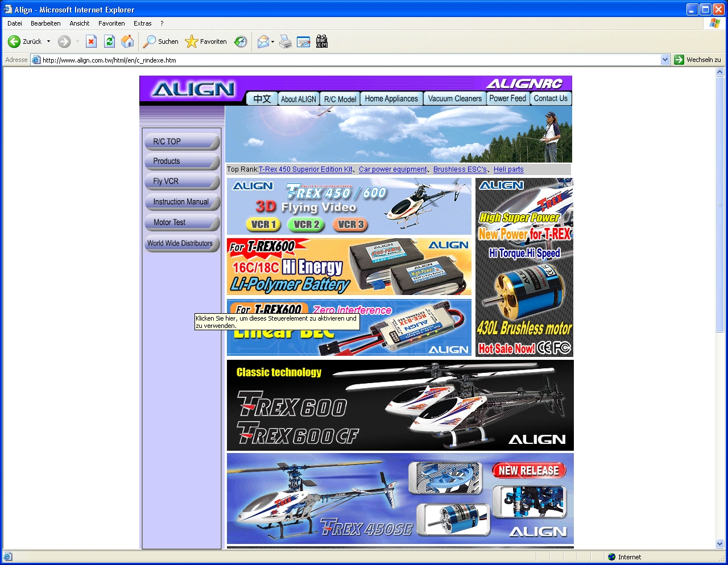Play VCR 2 flying video button

pyautogui.click(x=306, y=225)
